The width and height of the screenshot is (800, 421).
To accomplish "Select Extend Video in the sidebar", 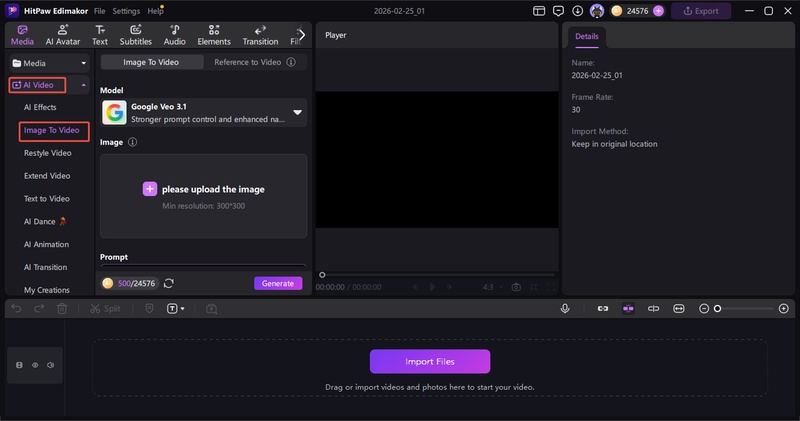I will (47, 176).
